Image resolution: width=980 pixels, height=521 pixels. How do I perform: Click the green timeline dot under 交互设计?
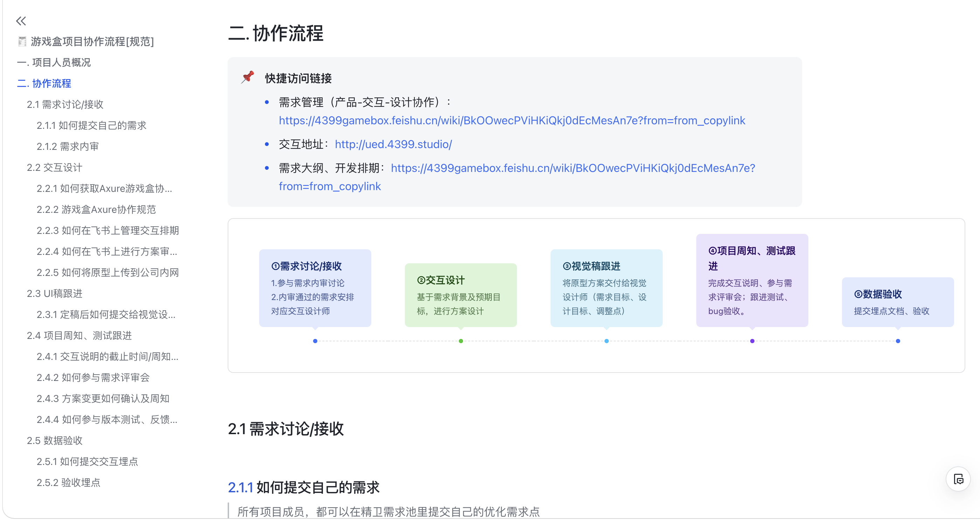tap(461, 341)
